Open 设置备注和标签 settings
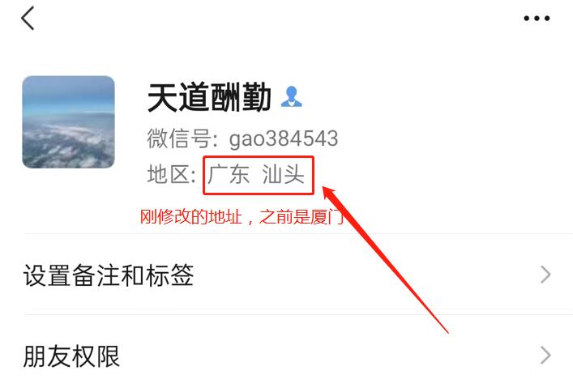 (287, 275)
